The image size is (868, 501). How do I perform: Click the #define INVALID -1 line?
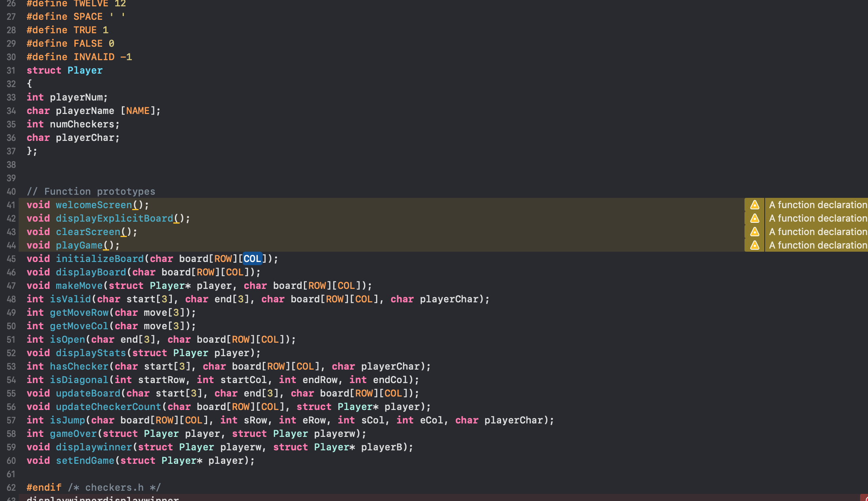pyautogui.click(x=79, y=57)
